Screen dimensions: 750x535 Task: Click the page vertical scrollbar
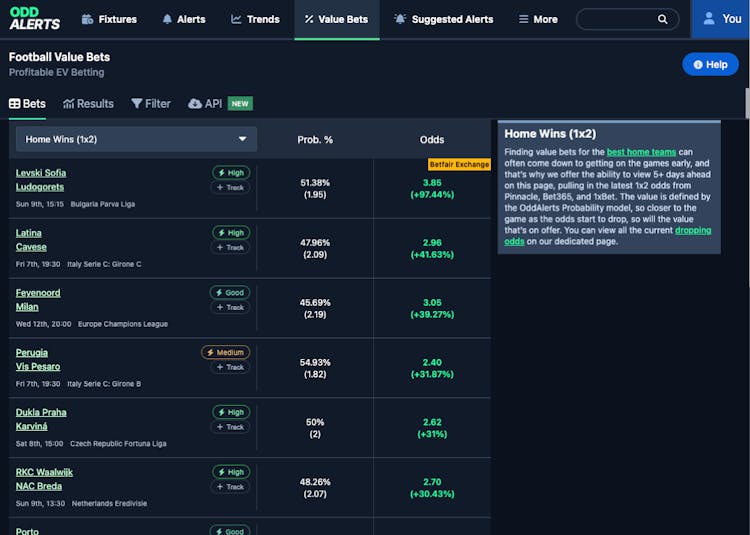(x=748, y=103)
